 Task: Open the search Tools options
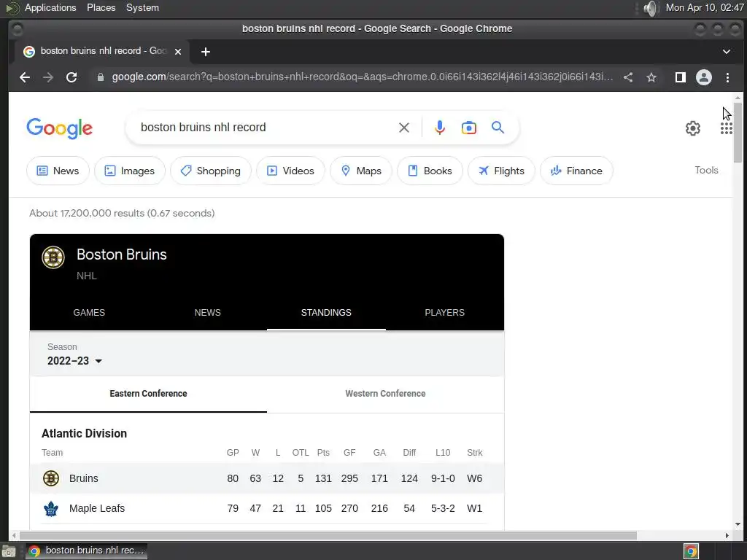click(x=706, y=170)
